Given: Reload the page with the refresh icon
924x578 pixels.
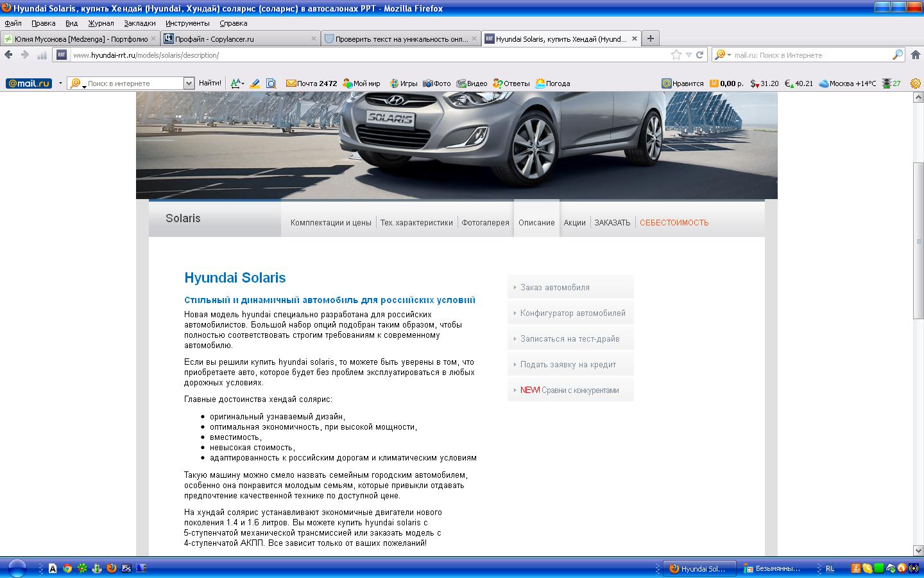Looking at the screenshot, I should (700, 55).
